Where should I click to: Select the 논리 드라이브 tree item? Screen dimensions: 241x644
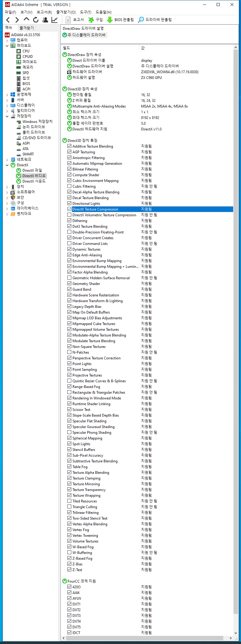point(34,127)
